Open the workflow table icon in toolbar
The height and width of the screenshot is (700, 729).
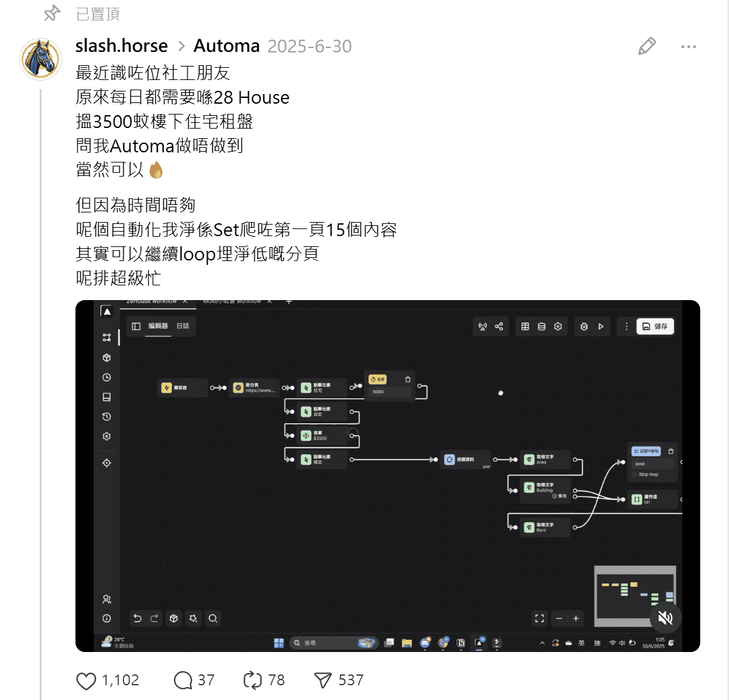point(525,326)
